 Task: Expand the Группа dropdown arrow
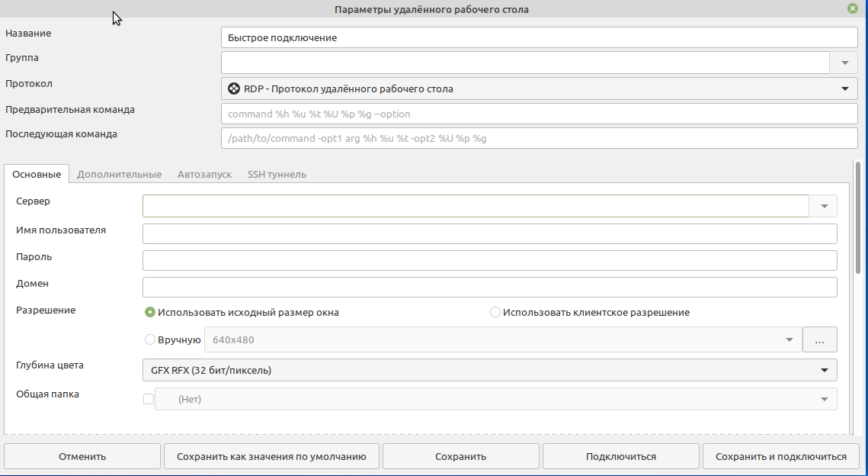(844, 62)
